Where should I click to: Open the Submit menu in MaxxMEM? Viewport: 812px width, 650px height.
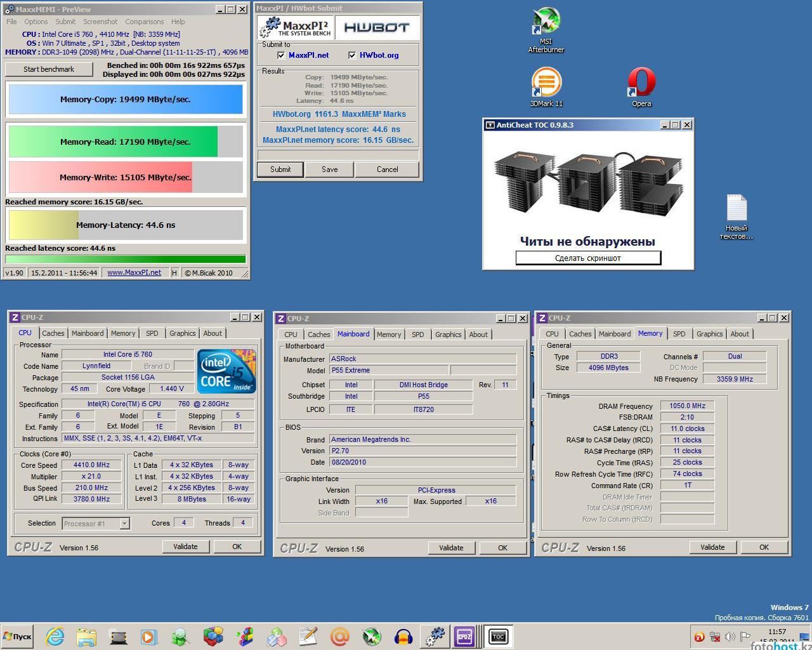(65, 22)
